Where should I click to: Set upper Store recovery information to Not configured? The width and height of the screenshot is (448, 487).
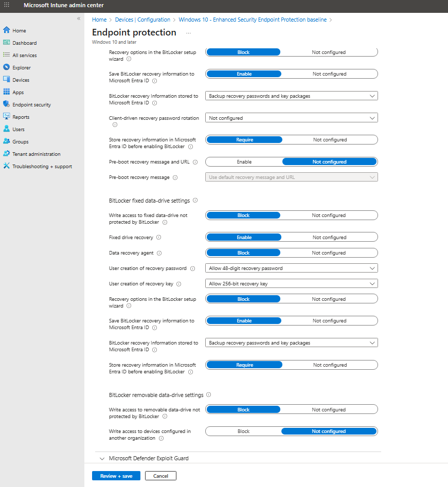[x=330, y=140]
